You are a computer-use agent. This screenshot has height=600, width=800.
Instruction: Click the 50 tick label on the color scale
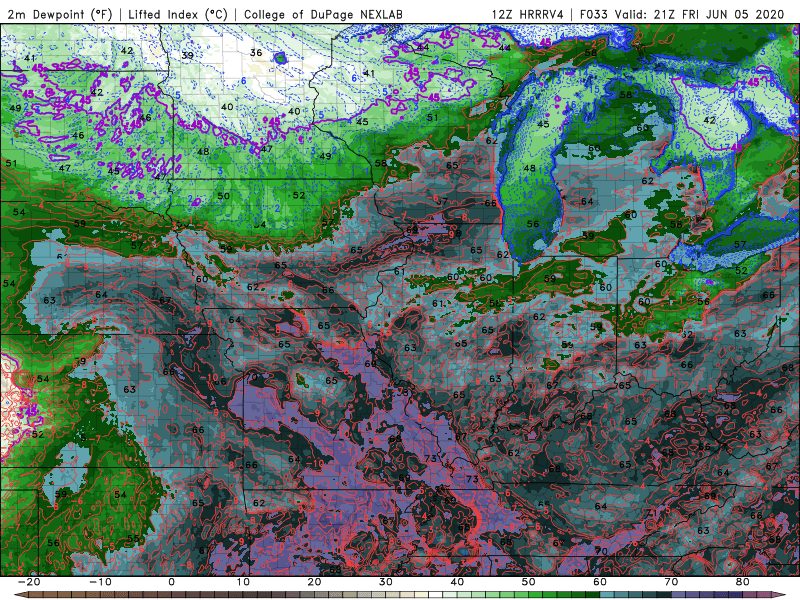[x=529, y=582]
